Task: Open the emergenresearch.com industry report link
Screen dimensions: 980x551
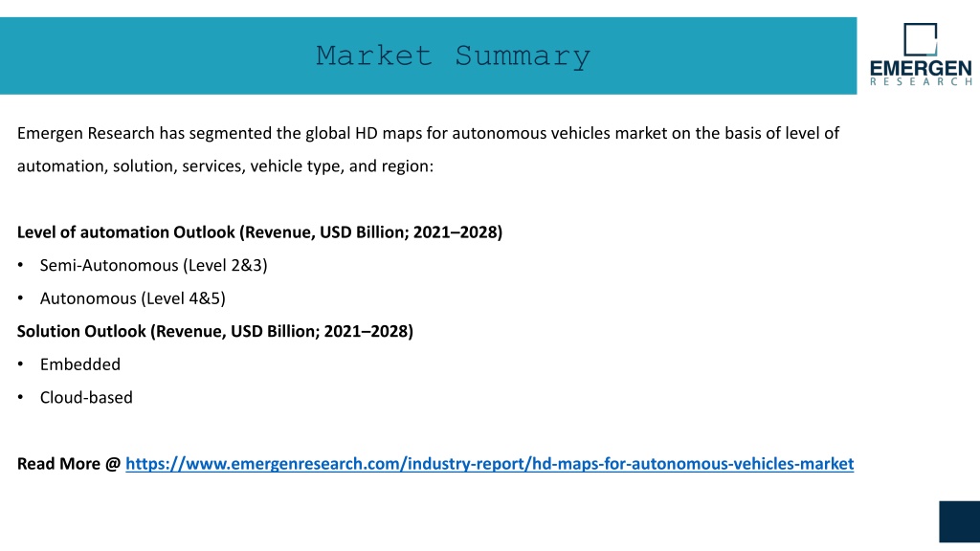Action: point(489,464)
